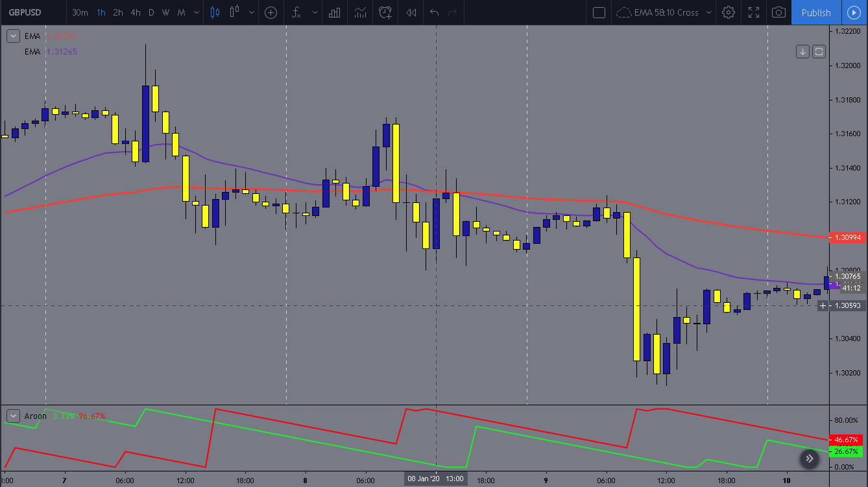Undo the last chart action

click(435, 12)
